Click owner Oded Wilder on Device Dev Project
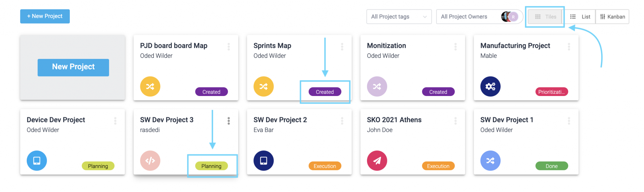Viewport: 644px width, 192px height. point(43,130)
